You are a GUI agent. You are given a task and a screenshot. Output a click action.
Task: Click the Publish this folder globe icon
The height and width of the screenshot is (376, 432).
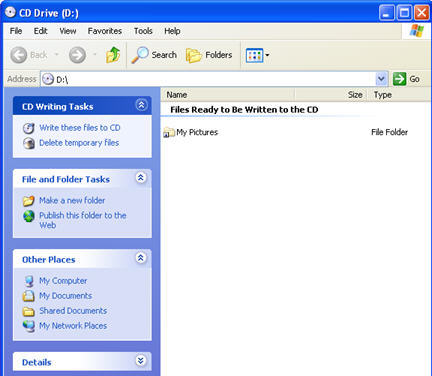click(29, 216)
